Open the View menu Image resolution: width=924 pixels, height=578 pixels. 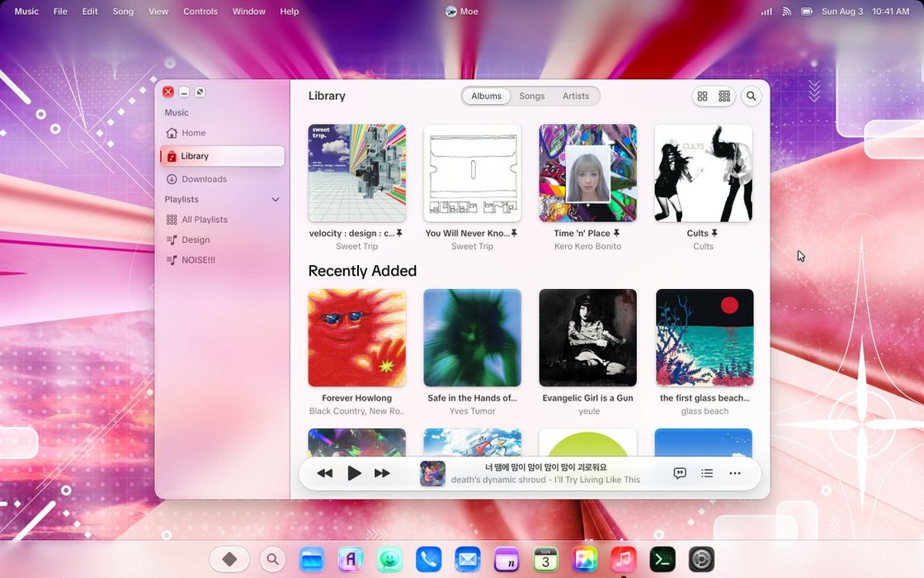coord(158,12)
